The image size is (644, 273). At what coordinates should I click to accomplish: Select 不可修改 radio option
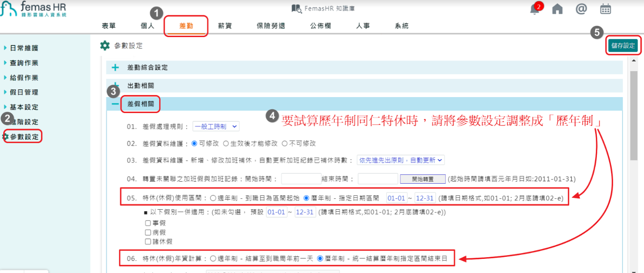coord(285,144)
